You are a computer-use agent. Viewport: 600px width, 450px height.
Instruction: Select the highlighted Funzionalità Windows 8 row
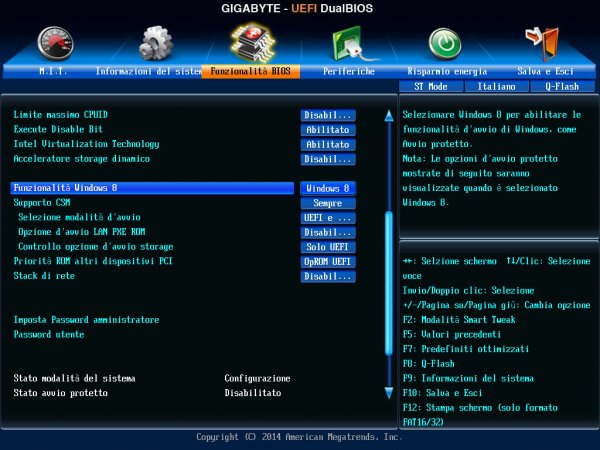pyautogui.click(x=152, y=188)
